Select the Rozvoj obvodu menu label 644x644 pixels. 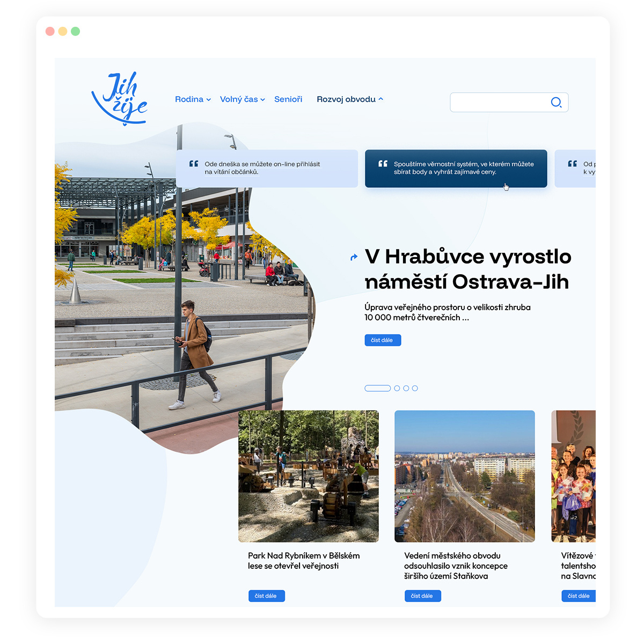[346, 99]
